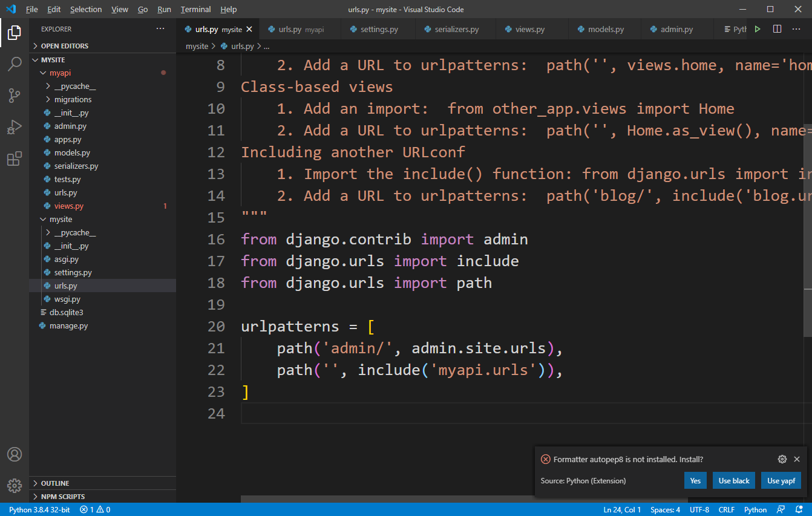
Task: Click the Python icon in breadcrumb urls.py
Action: tap(224, 46)
